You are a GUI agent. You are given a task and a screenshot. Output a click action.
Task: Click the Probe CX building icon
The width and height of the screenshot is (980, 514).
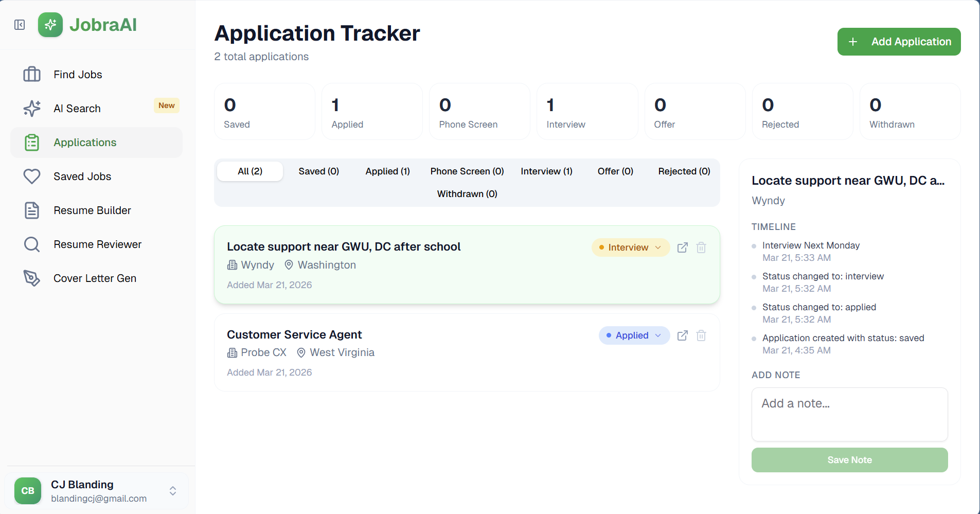click(232, 352)
